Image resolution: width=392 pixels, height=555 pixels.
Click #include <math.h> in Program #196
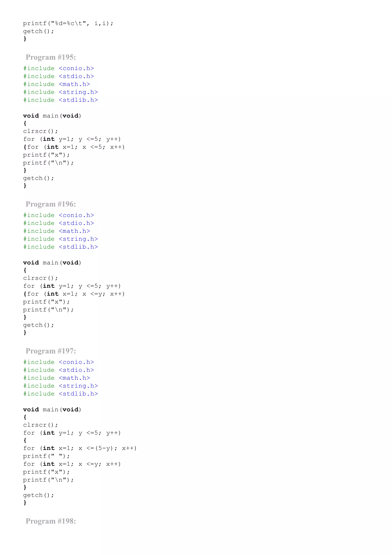57,231
